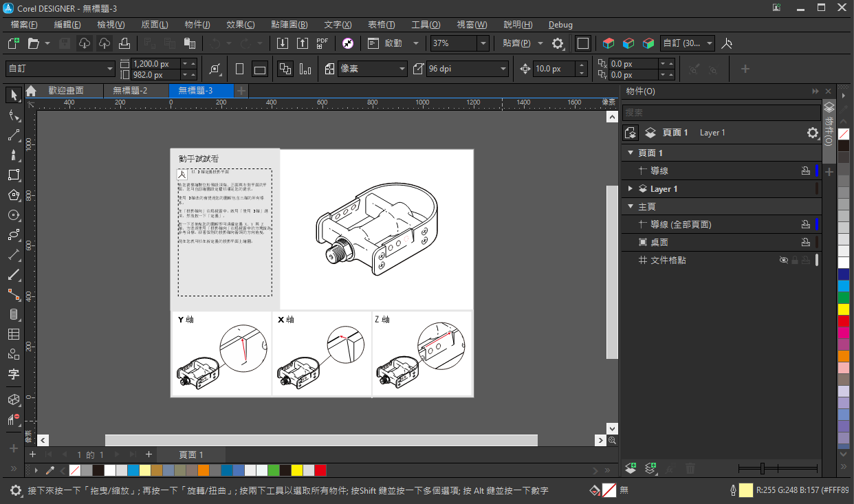Toggle lock on the 文件格點 layer
The width and height of the screenshot is (854, 504).
coord(796,260)
